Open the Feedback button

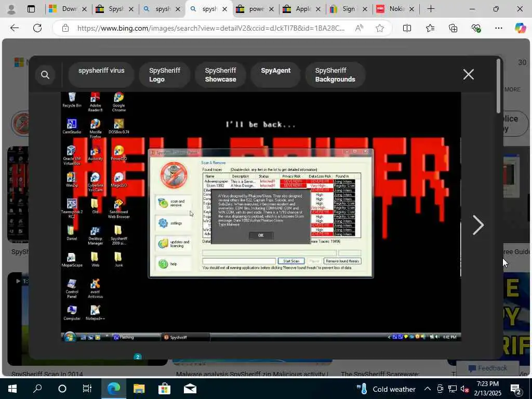pos(487,368)
